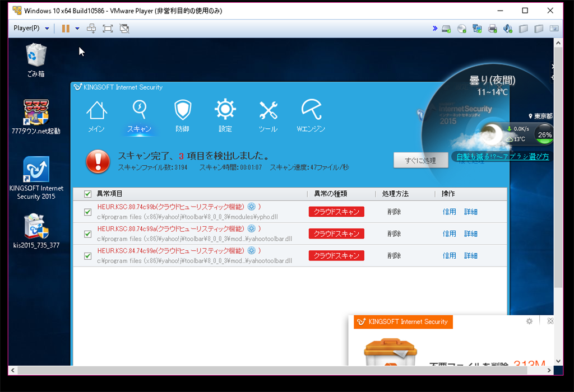574x392 pixels.
Task: Click cloud heuristic icon beside HEUR.KSC.80.74c99a
Action: click(x=252, y=228)
